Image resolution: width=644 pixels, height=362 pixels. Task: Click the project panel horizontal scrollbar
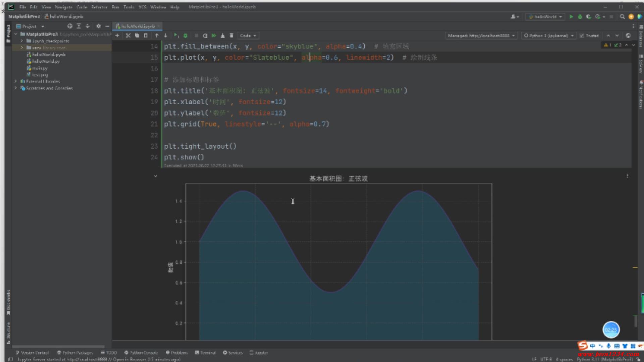pos(58,347)
